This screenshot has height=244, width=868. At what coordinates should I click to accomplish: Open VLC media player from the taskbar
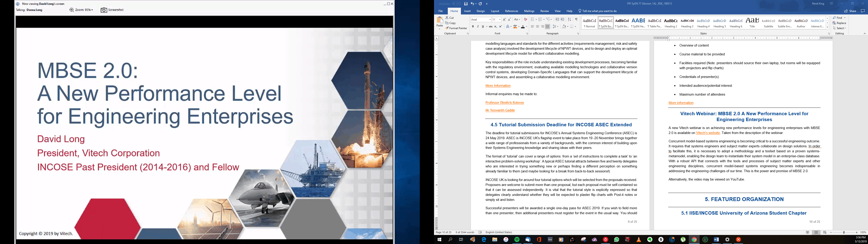click(639, 240)
